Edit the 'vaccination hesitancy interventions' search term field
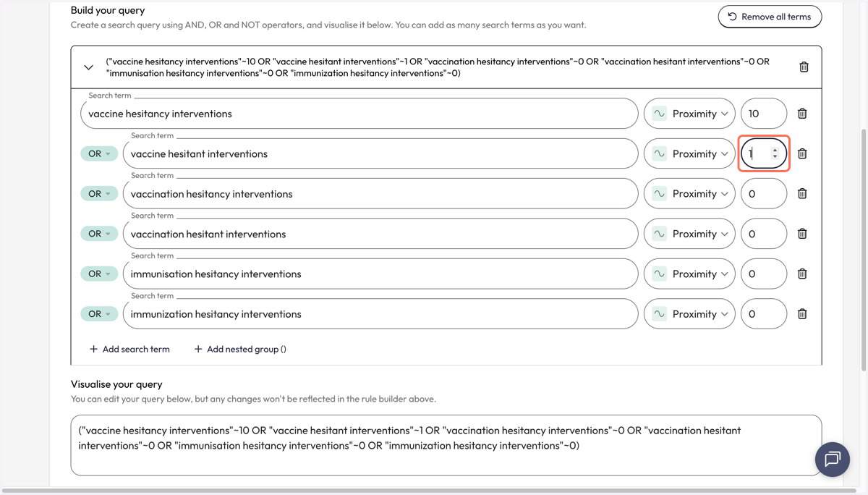Viewport: 868px width, 495px height. (x=380, y=194)
